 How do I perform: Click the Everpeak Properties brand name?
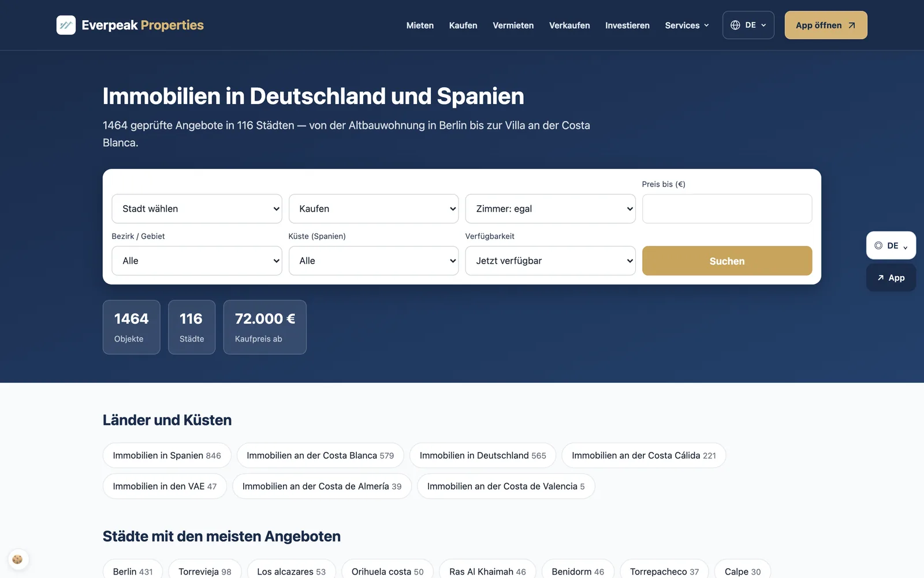(143, 25)
